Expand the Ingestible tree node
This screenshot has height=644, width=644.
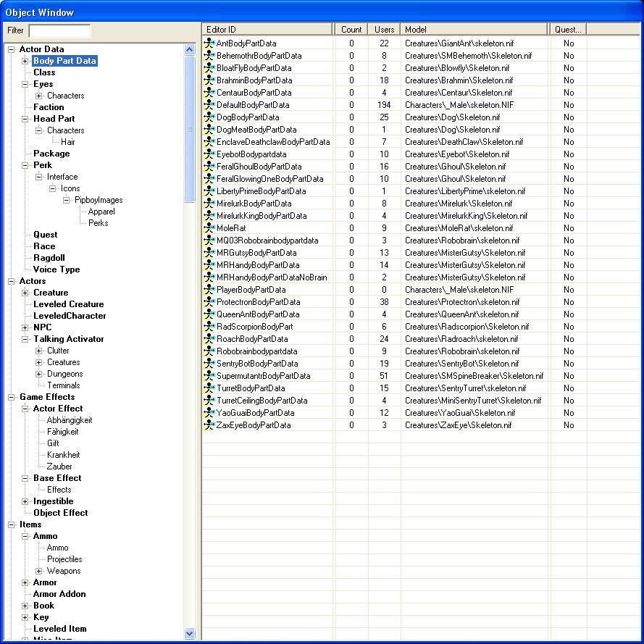tap(25, 501)
